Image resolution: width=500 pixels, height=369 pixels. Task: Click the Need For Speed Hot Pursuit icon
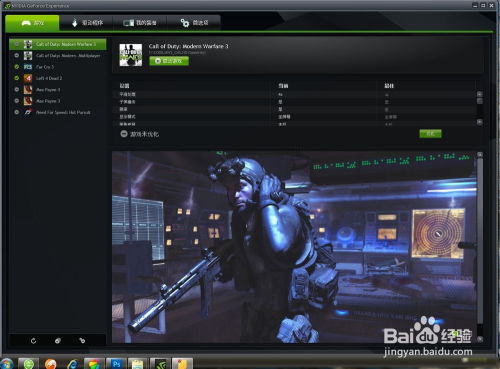point(28,112)
